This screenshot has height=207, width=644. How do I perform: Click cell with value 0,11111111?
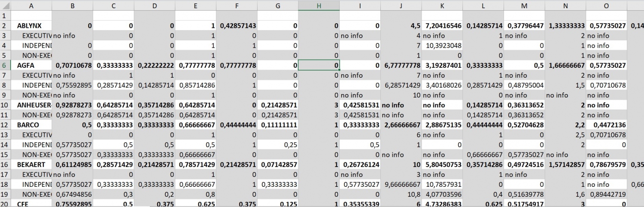click(x=278, y=125)
